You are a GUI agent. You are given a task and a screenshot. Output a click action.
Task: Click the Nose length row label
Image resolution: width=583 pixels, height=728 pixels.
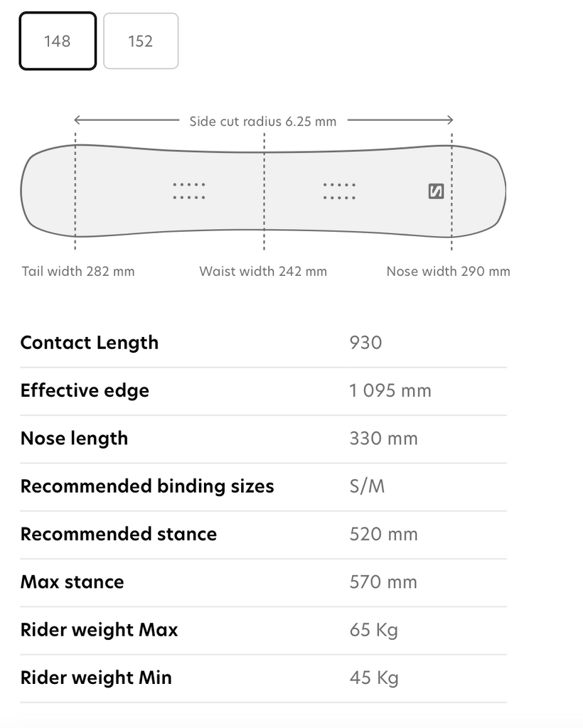(x=74, y=438)
